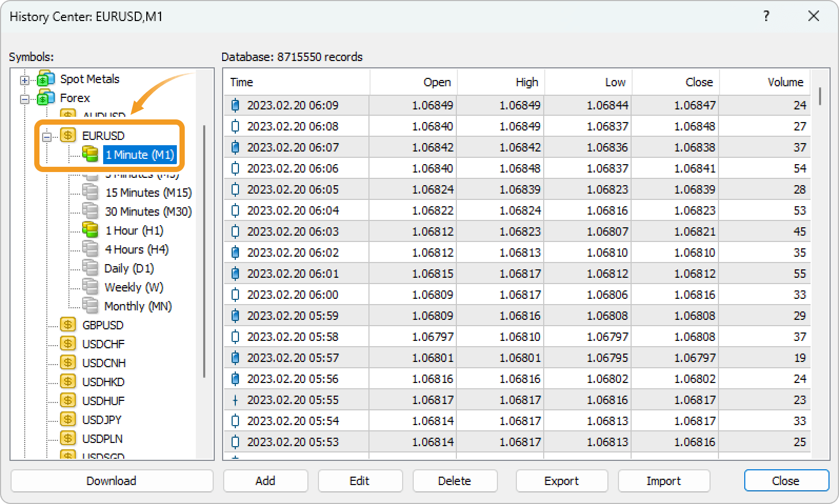Select the record 2023.02.20 05:58
This screenshot has height=504, width=839.
click(x=517, y=337)
